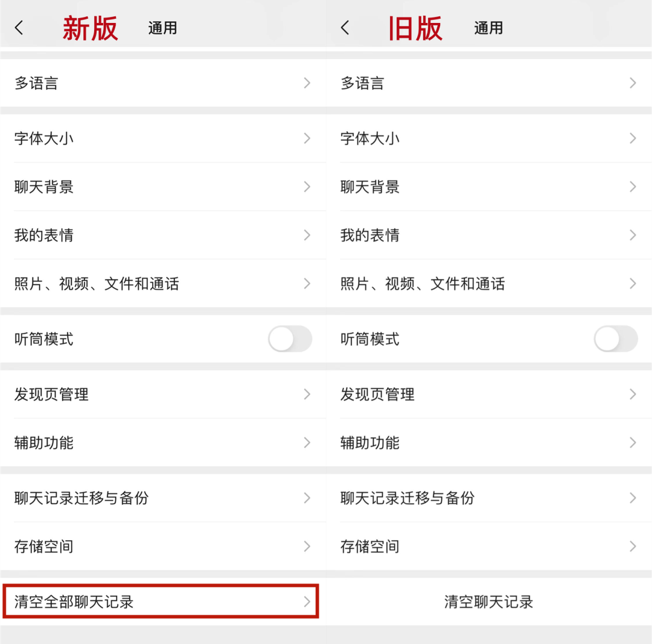The height and width of the screenshot is (644, 652).
Task: Open 存储空间 in old version panel
Action: pyautogui.click(x=370, y=547)
